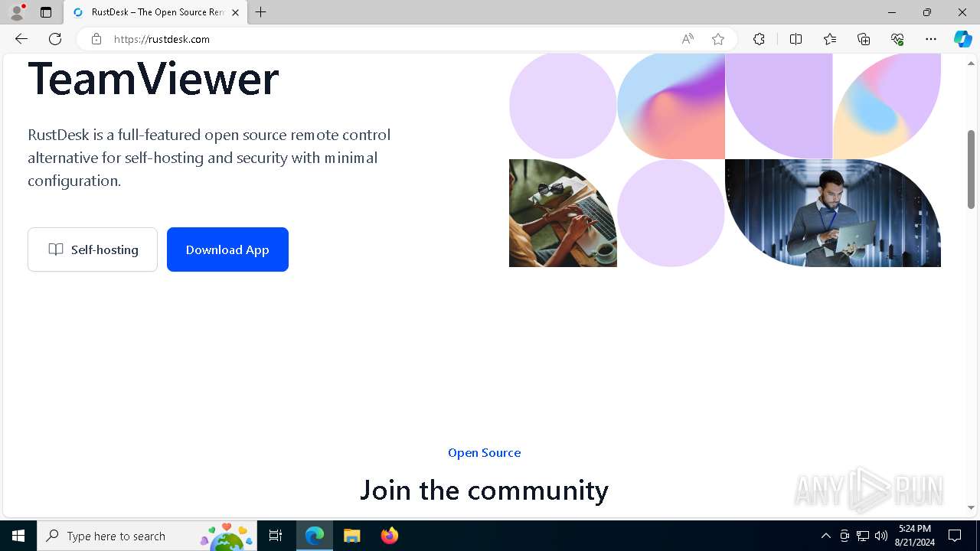
Task: Click the taskbar search box
Action: [x=147, y=536]
